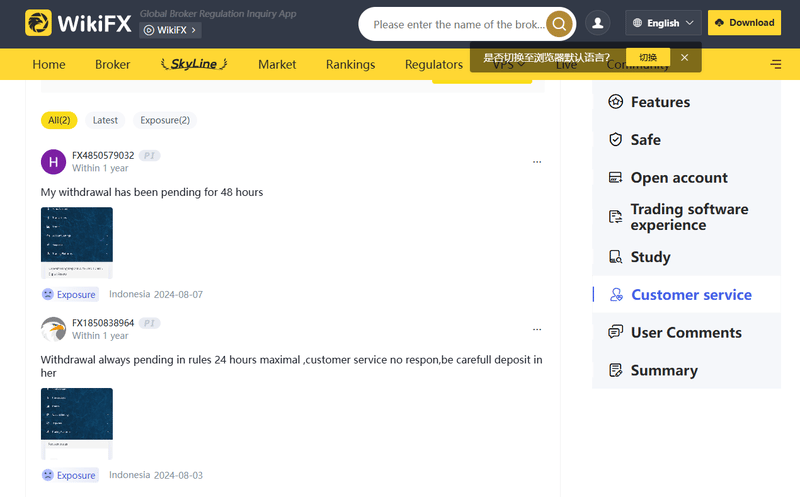Click the globe icon beside English
The height and width of the screenshot is (497, 800).
[x=637, y=23]
